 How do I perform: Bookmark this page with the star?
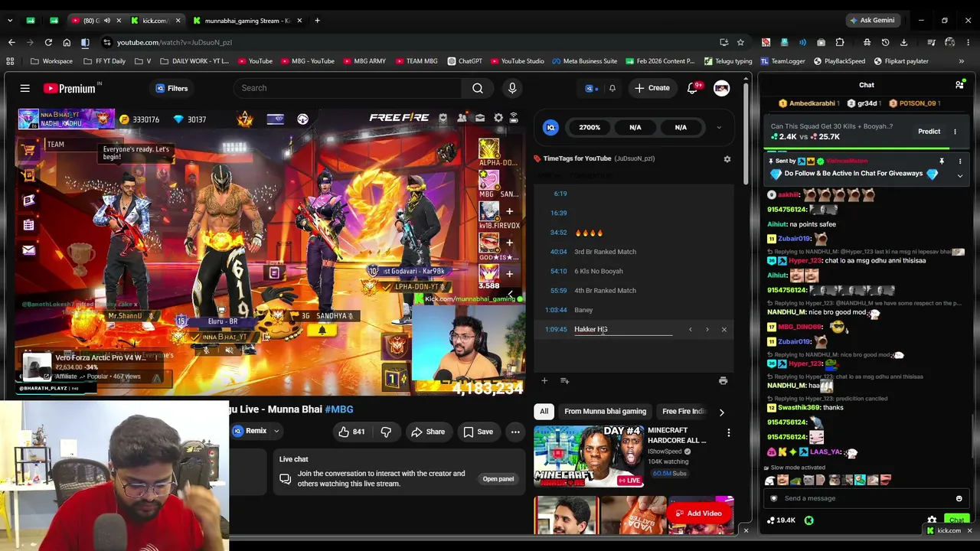pos(740,42)
